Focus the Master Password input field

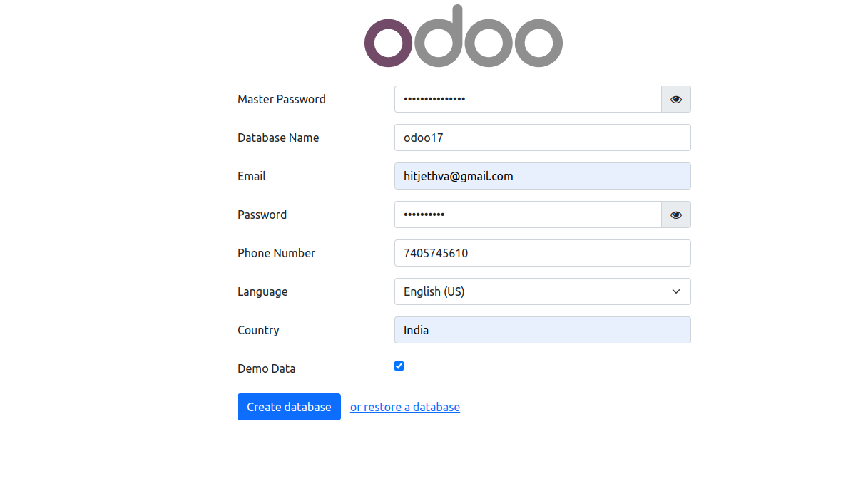click(528, 99)
